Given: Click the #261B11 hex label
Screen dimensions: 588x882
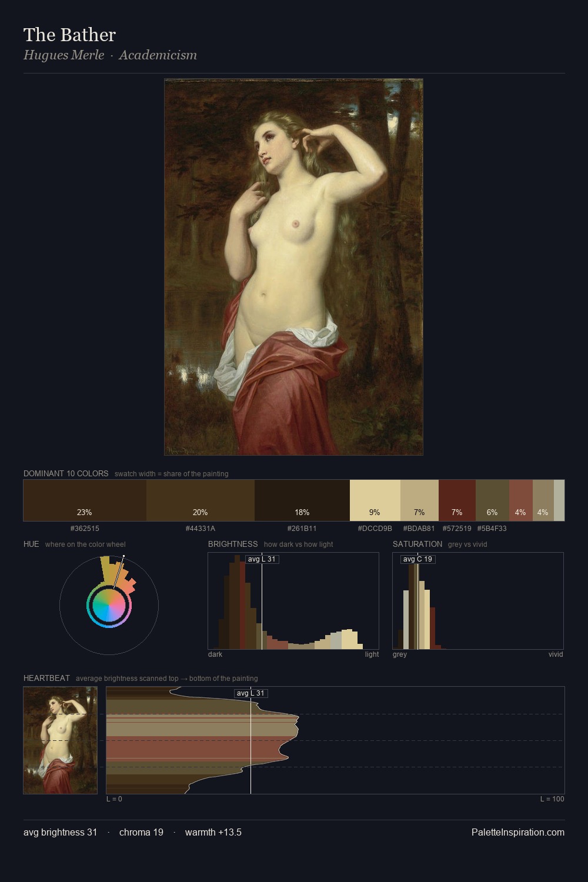Looking at the screenshot, I should pos(302,529).
